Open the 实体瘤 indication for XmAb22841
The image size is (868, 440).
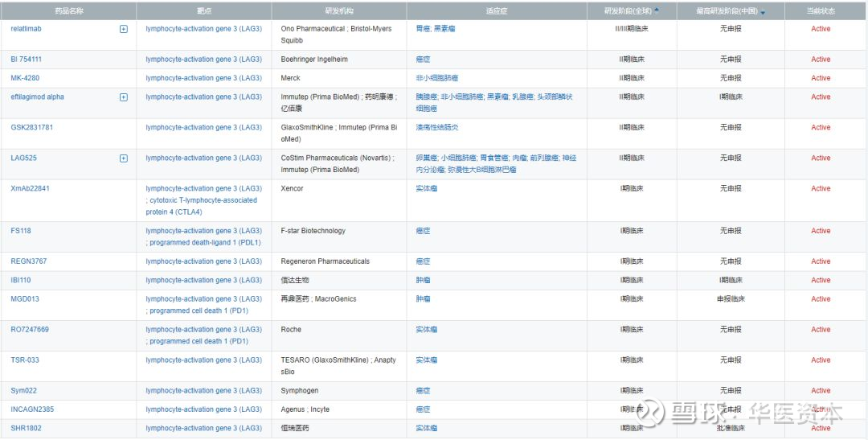coord(426,188)
